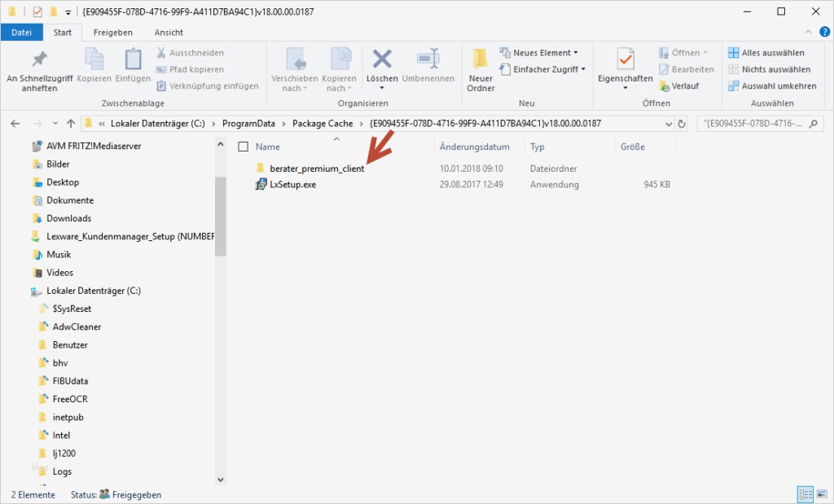Click the search input field
Screen dimensions: 834x504
pyautogui.click(x=753, y=124)
